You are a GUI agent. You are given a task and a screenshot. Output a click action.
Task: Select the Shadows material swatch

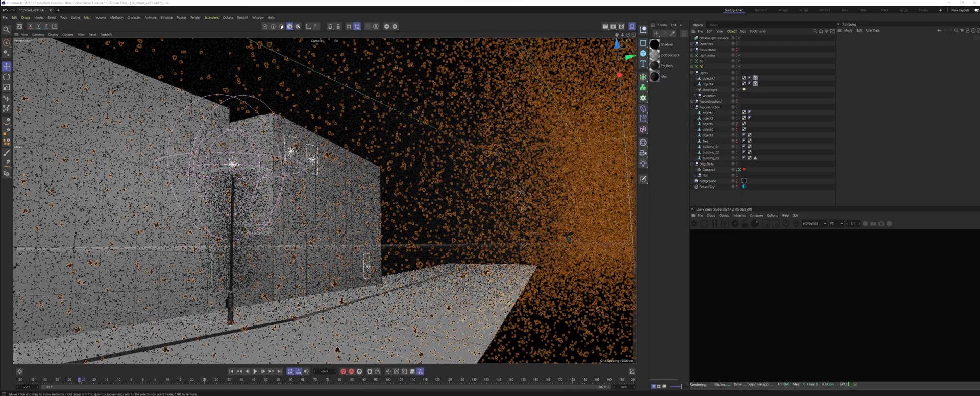point(655,44)
